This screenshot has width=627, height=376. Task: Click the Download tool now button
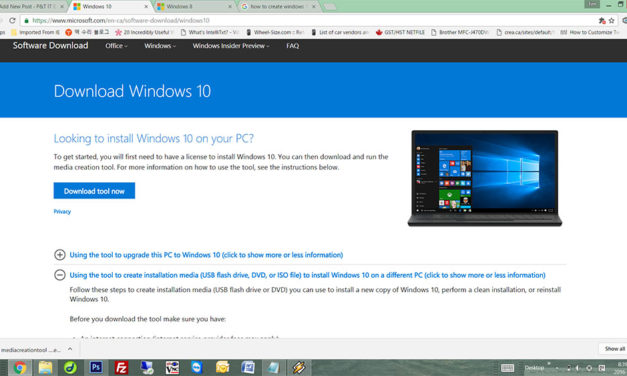(x=94, y=191)
